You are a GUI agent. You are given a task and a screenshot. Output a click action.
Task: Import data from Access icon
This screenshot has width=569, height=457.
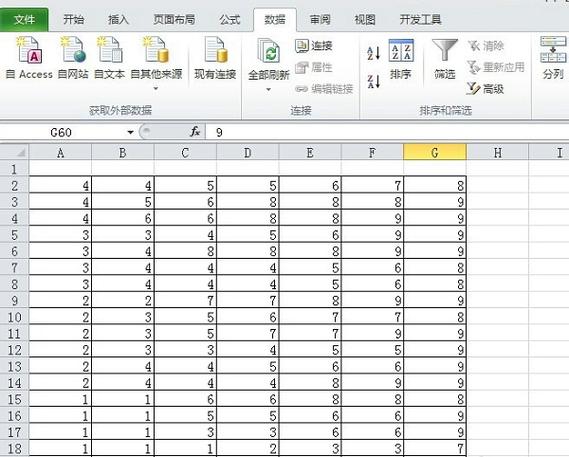(x=29, y=51)
